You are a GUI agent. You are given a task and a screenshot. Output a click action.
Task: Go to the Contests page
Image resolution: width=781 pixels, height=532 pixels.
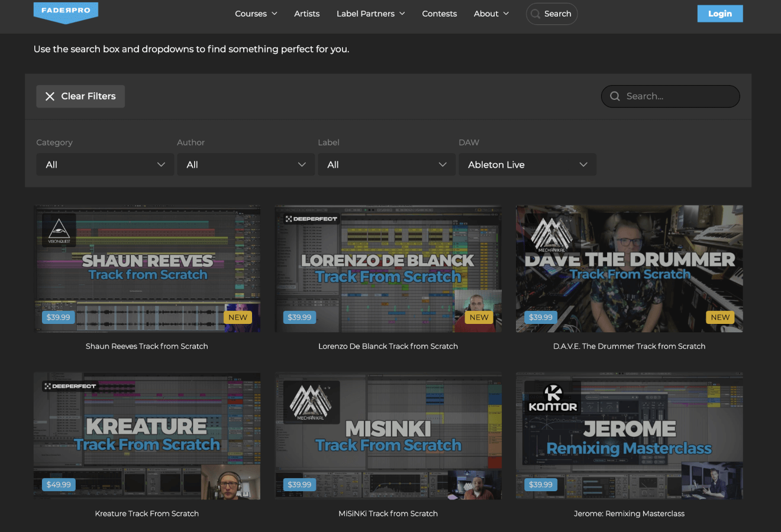point(440,14)
